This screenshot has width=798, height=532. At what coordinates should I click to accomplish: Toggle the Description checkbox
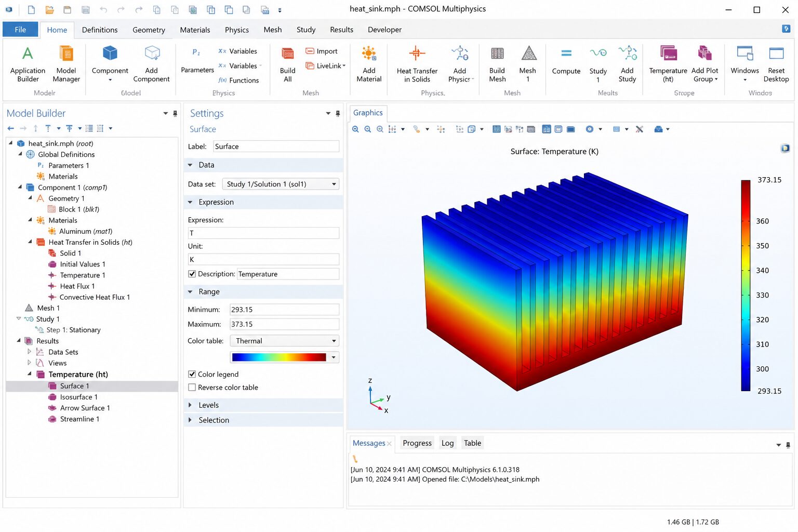pyautogui.click(x=192, y=274)
